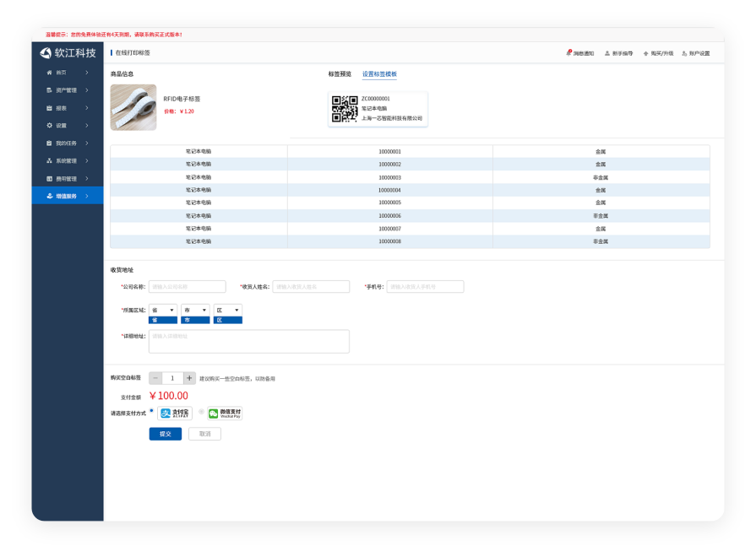This screenshot has height=557, width=756.
Task: Click the 手机号 input field
Action: 425,287
